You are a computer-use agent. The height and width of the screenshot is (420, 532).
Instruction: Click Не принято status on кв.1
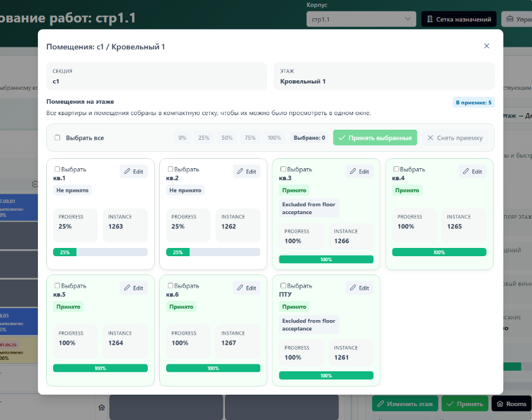pyautogui.click(x=72, y=190)
